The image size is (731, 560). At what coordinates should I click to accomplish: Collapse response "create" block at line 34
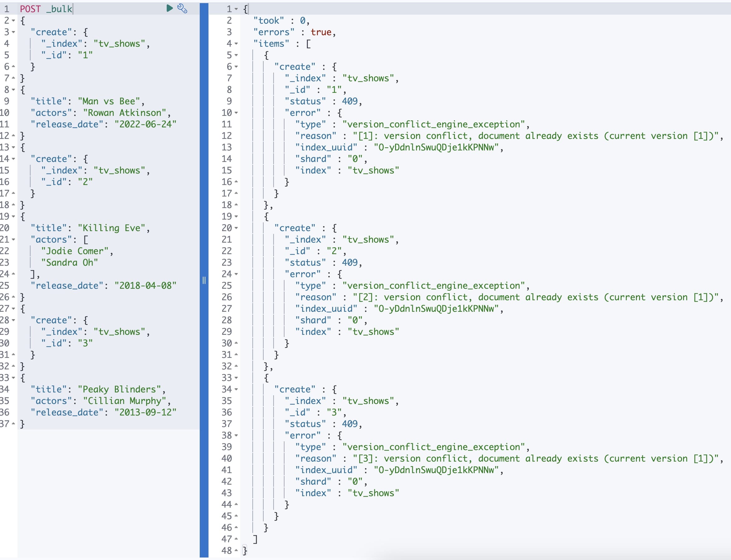click(236, 389)
